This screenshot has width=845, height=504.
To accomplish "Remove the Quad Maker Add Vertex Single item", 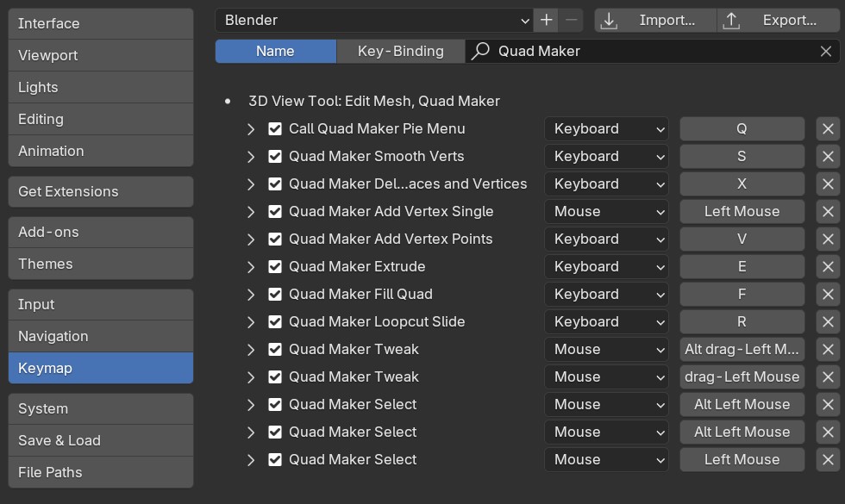I will tap(828, 211).
